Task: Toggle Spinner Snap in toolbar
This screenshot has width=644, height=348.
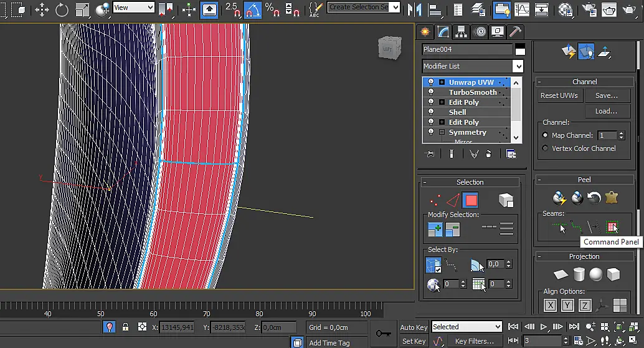Action: point(291,9)
